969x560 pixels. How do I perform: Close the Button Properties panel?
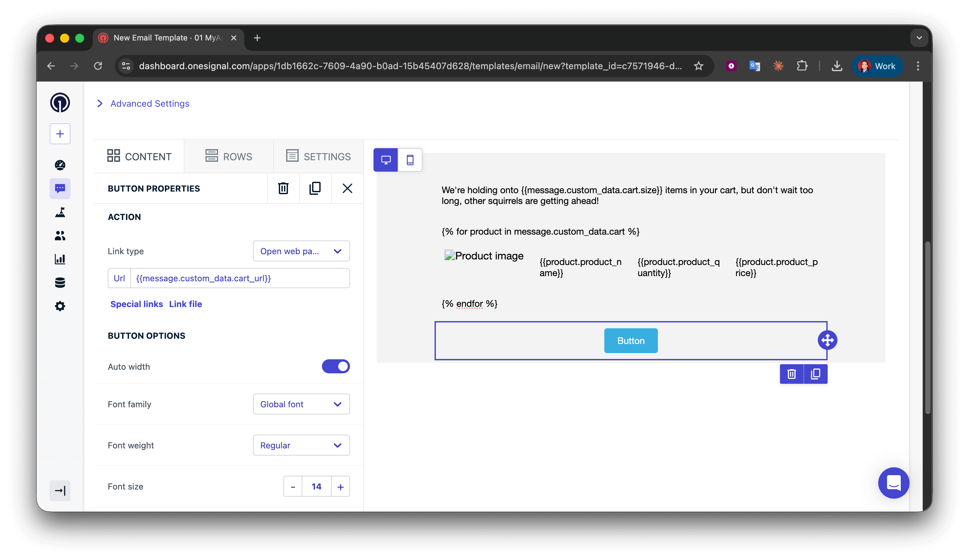(x=347, y=188)
